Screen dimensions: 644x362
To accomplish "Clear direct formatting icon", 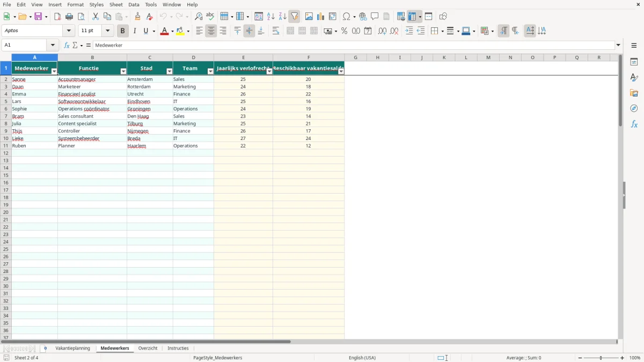I will coord(149,17).
